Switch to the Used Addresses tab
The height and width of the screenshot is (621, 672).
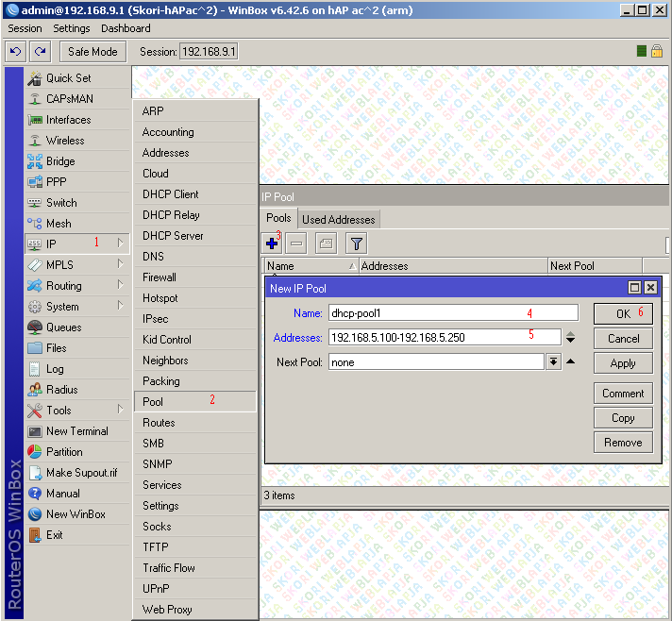338,219
